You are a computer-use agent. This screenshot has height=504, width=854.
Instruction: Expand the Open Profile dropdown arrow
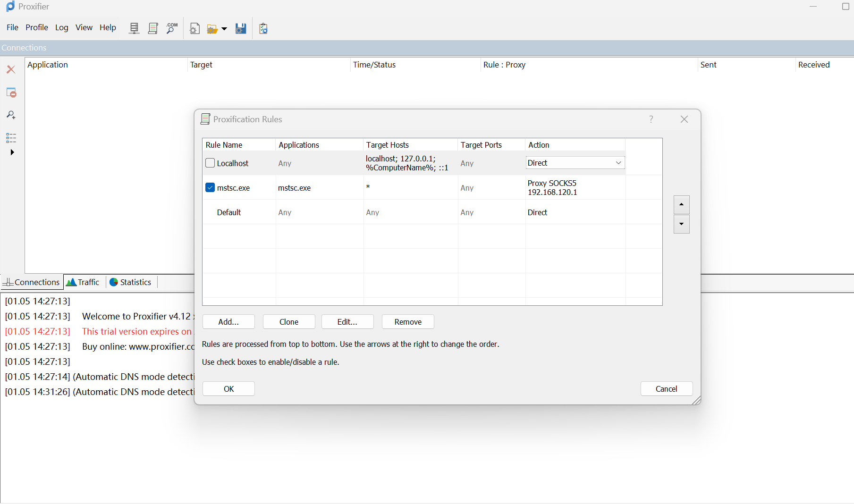coord(224,29)
